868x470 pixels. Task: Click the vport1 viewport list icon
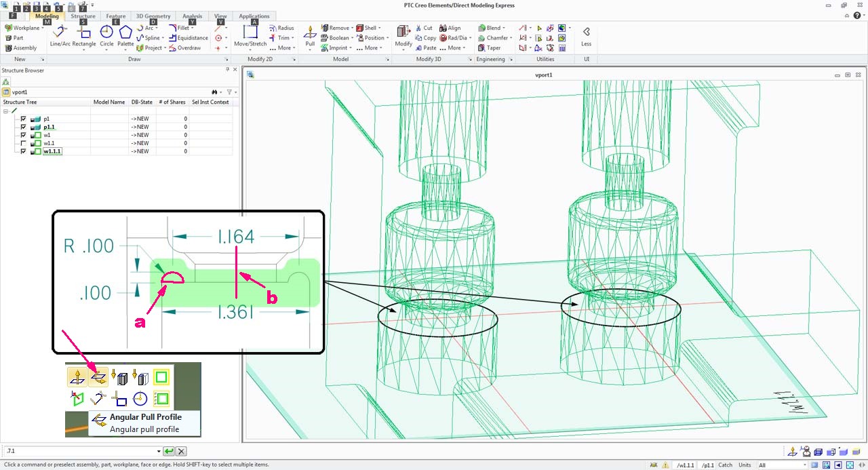tap(6, 92)
